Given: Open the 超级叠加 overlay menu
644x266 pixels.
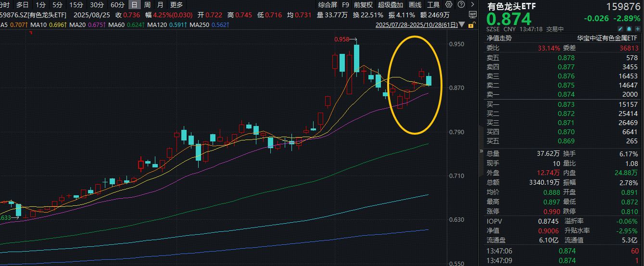Looking at the screenshot, I should point(391,5).
